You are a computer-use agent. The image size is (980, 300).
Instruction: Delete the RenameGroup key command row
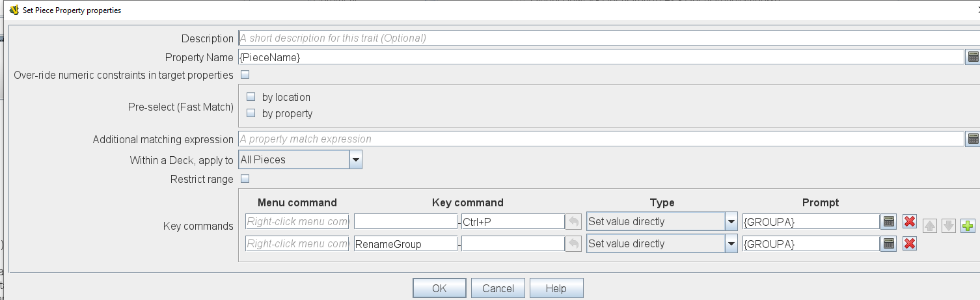910,244
